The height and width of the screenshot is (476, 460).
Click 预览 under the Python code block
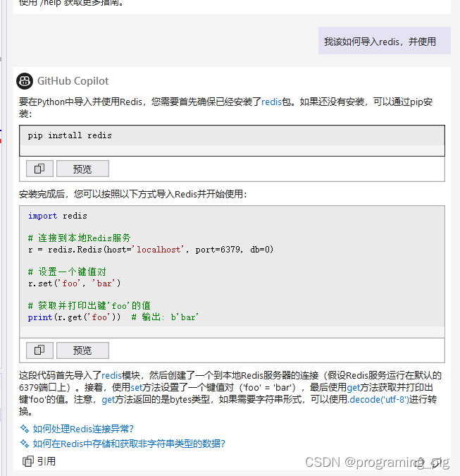[82, 350]
